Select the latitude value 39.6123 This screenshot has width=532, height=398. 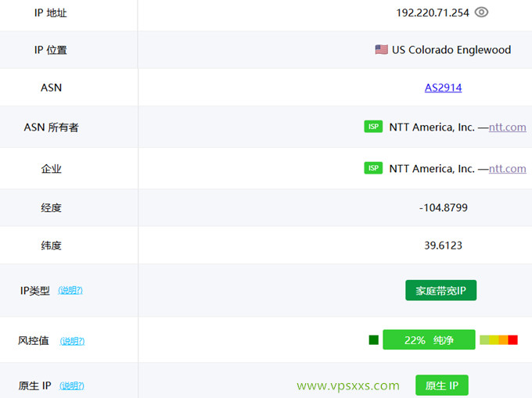(443, 245)
